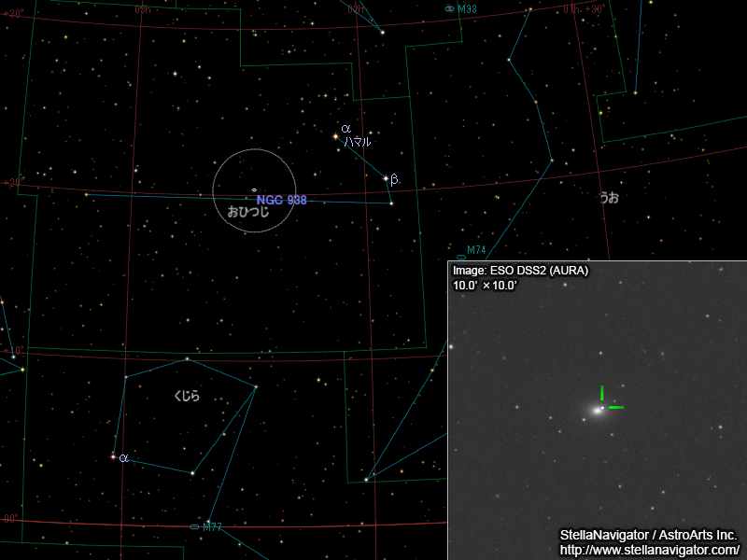Open the www.stellanavigator.com URL
This screenshot has width=747, height=560.
[x=649, y=550]
